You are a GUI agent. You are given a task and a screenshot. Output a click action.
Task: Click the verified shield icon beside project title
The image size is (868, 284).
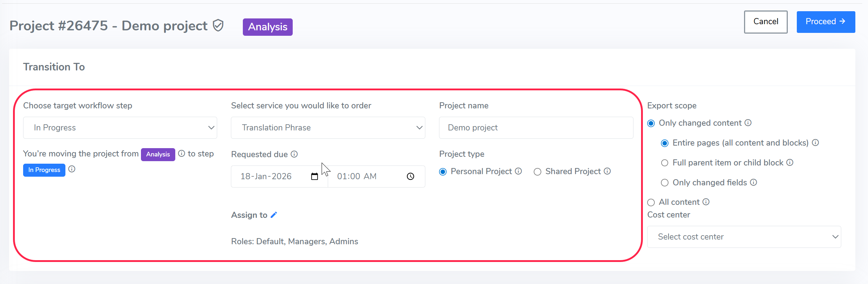coord(218,26)
